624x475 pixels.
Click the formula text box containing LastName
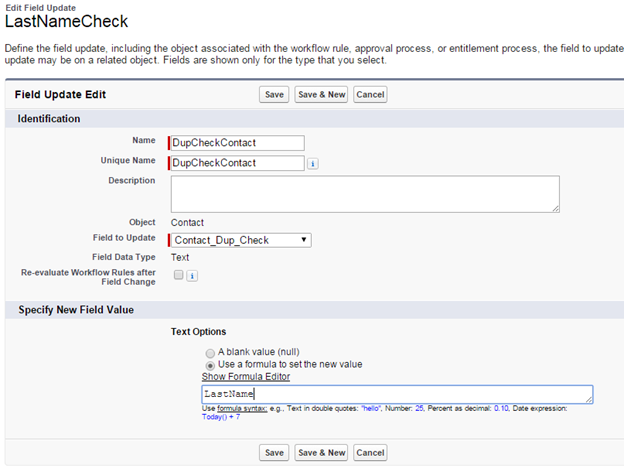397,394
